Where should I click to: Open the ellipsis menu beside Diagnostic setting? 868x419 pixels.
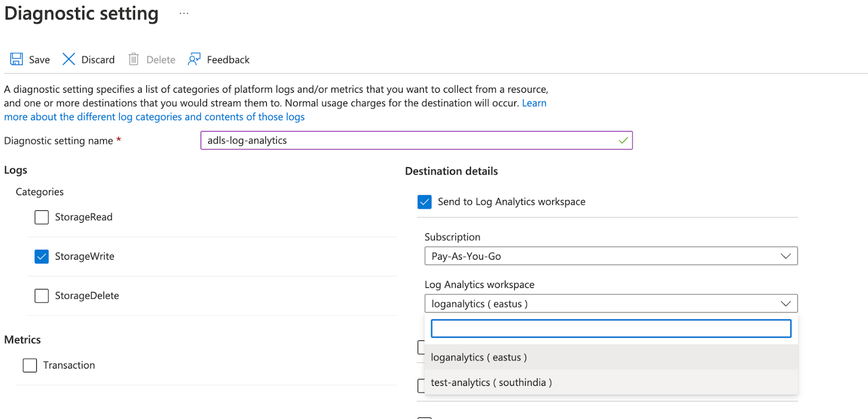coord(184,14)
